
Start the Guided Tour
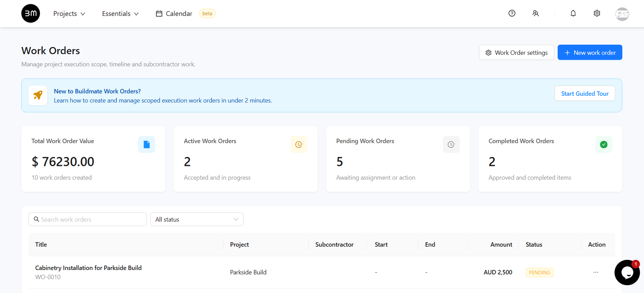coord(585,93)
